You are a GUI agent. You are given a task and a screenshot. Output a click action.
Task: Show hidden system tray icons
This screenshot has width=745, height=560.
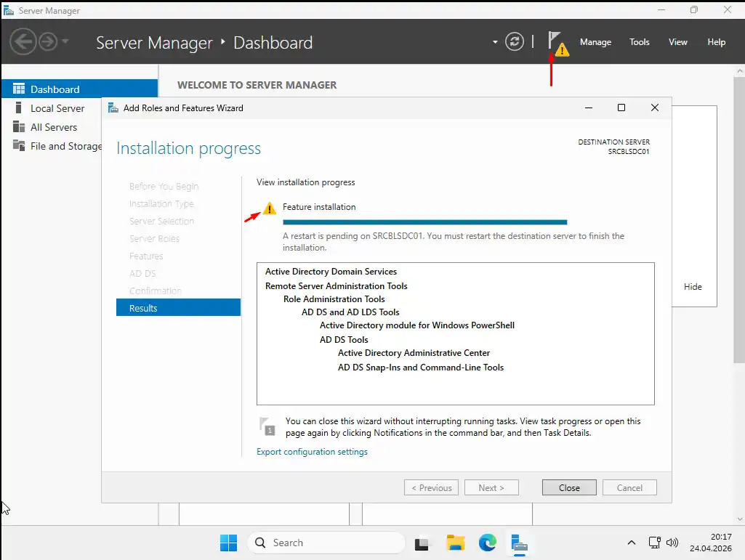tap(631, 543)
